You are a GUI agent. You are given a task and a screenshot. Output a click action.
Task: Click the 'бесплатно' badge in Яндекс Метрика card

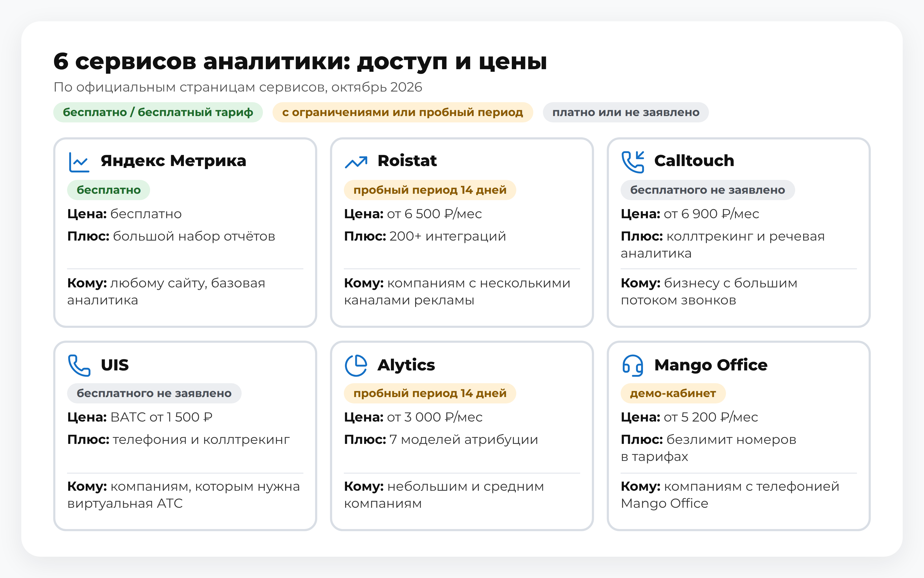[x=109, y=190]
